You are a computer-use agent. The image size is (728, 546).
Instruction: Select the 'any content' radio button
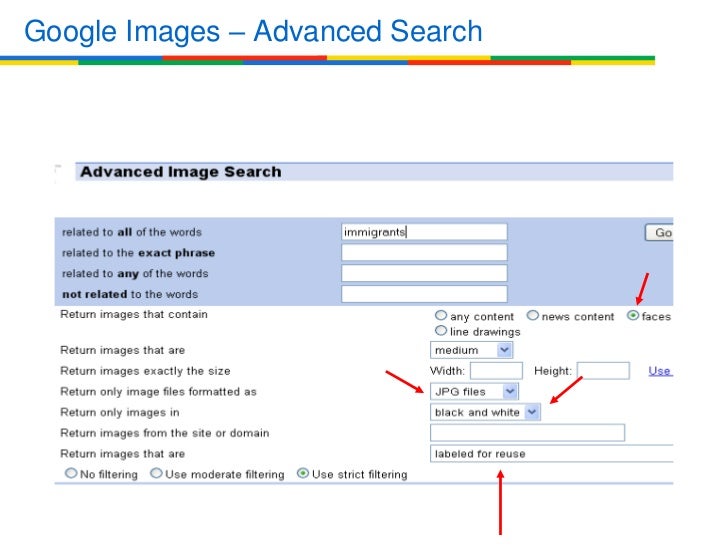click(x=441, y=316)
